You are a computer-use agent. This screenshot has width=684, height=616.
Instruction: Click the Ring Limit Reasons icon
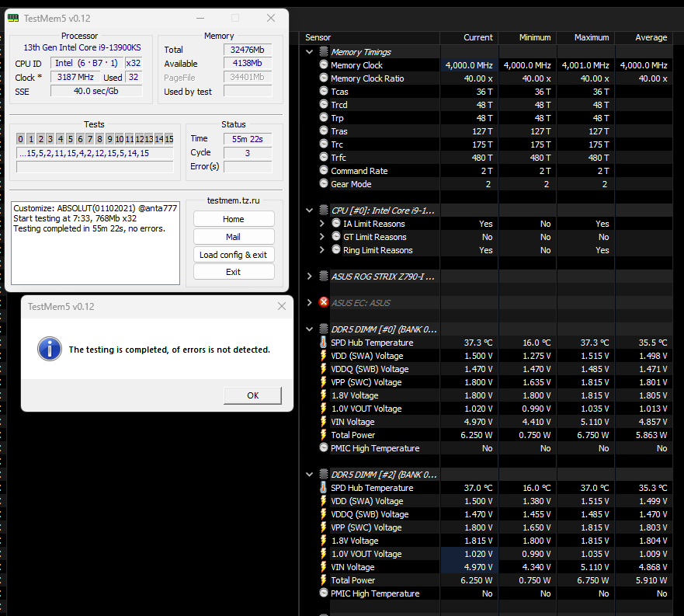coord(335,249)
